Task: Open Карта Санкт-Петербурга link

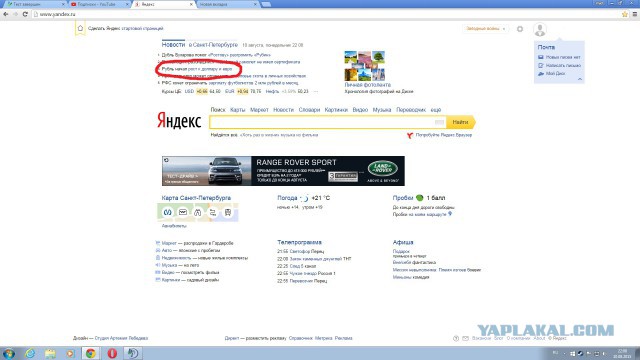Action: pos(196,198)
